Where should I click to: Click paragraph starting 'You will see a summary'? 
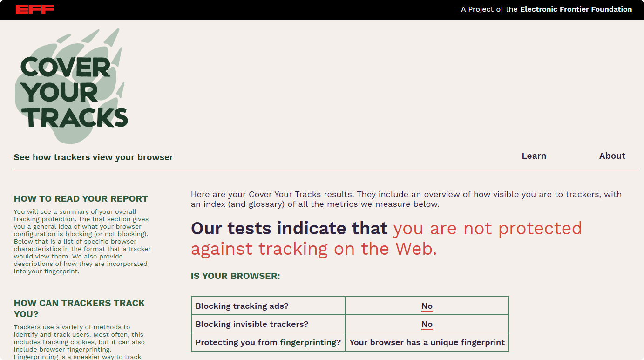[82, 241]
